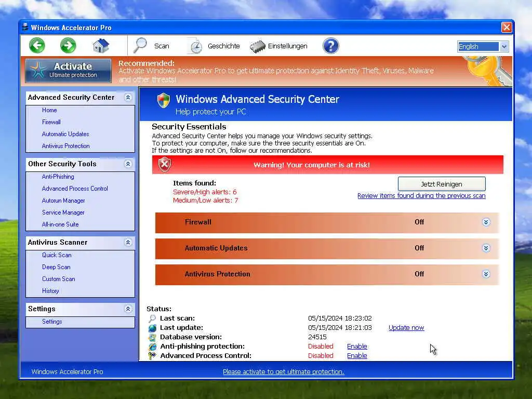Start a Deep Scan
The width and height of the screenshot is (532, 399).
56,267
